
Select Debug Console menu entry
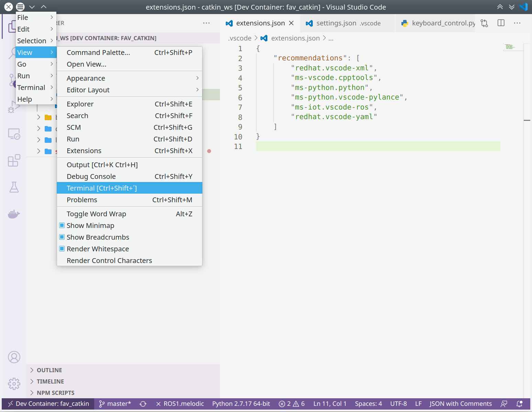click(130, 176)
